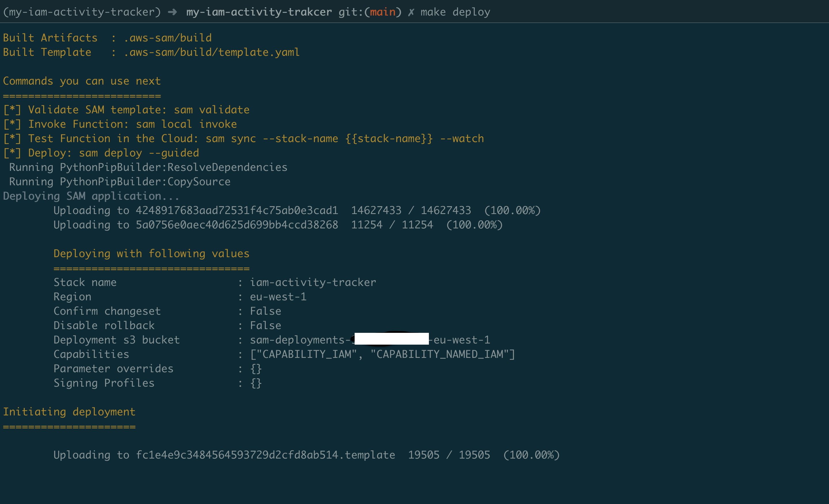Click the upload hash '4248917683aad72531f4c75ab0e3cad1'
This screenshot has height=504, width=829.
237,211
